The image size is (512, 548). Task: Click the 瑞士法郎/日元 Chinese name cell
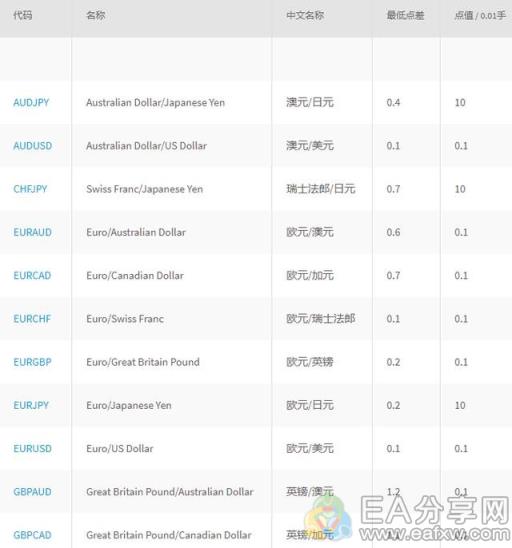pyautogui.click(x=320, y=189)
